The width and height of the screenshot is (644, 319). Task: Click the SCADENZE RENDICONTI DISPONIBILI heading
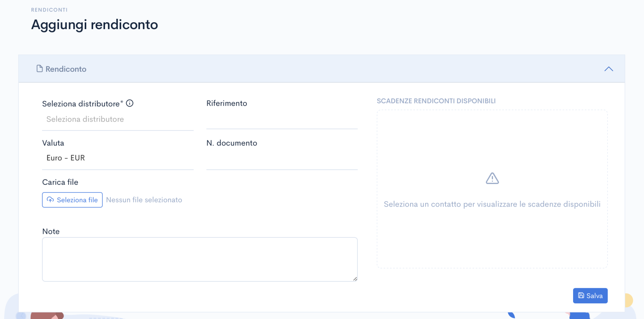[436, 101]
